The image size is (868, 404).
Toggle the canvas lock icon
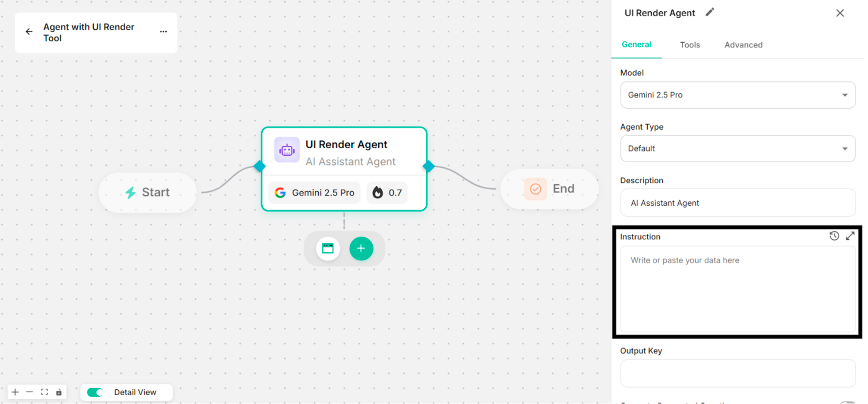click(59, 392)
